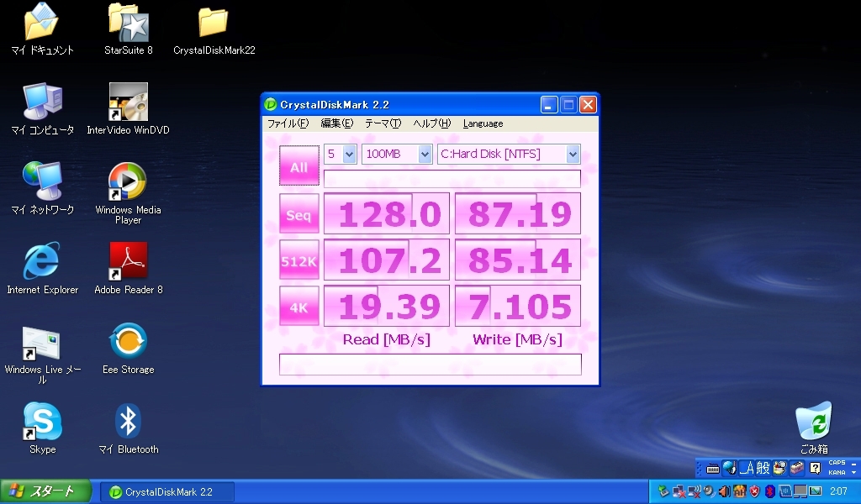
Task: Open the C:Hard Disk drive dropdown
Action: [x=509, y=154]
